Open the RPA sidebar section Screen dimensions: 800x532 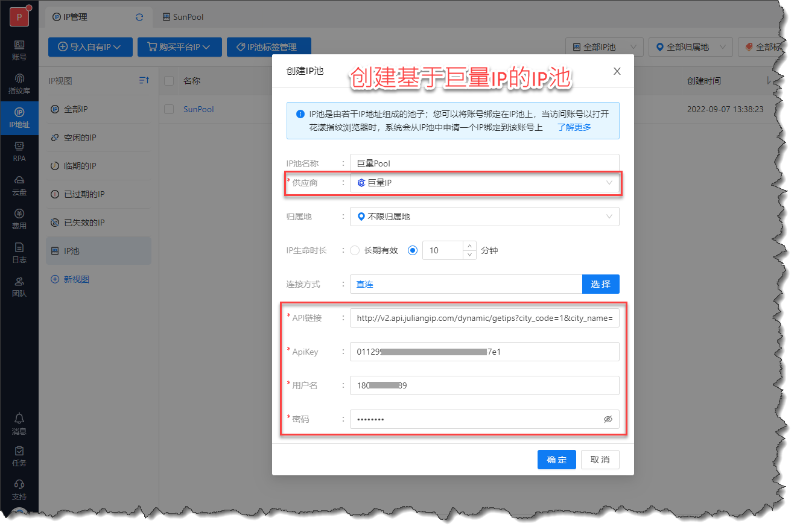tap(19, 152)
